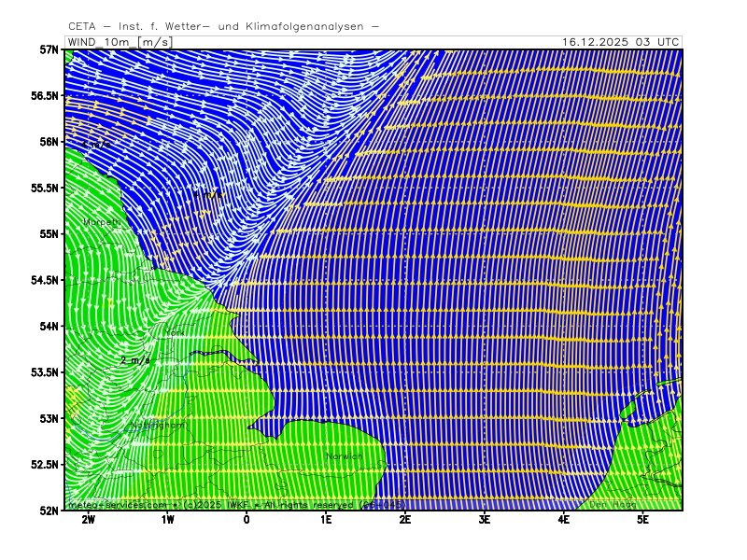Image resolution: width=747 pixels, height=560 pixels.
Task: Click the CETA institute title text
Action: click(224, 26)
